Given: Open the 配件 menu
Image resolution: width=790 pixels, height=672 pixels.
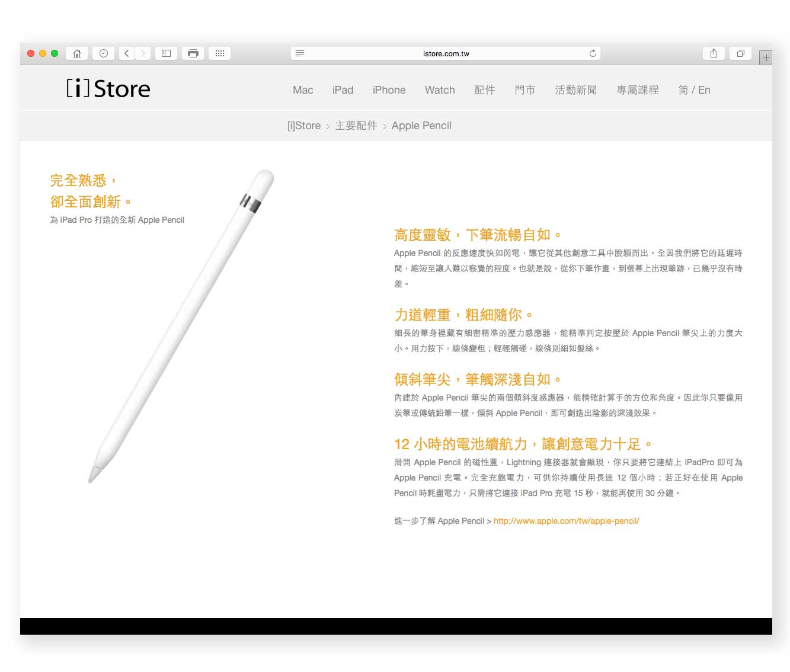Looking at the screenshot, I should pyautogui.click(x=485, y=90).
